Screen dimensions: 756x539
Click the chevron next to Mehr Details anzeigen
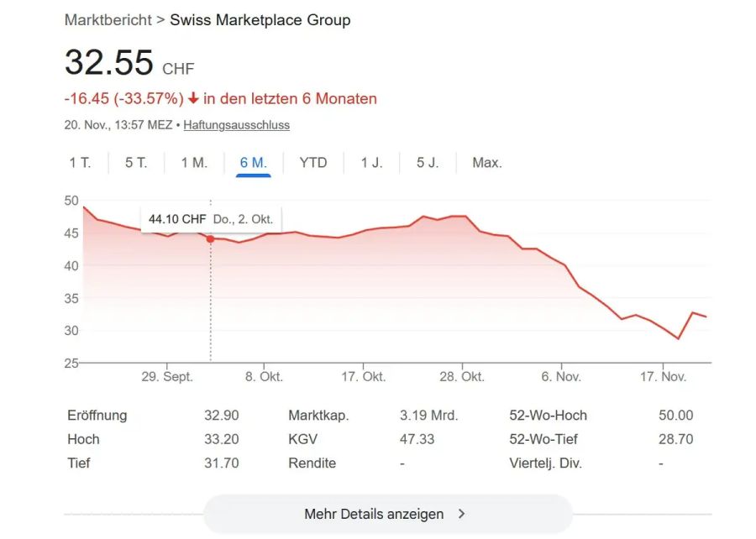tap(459, 514)
